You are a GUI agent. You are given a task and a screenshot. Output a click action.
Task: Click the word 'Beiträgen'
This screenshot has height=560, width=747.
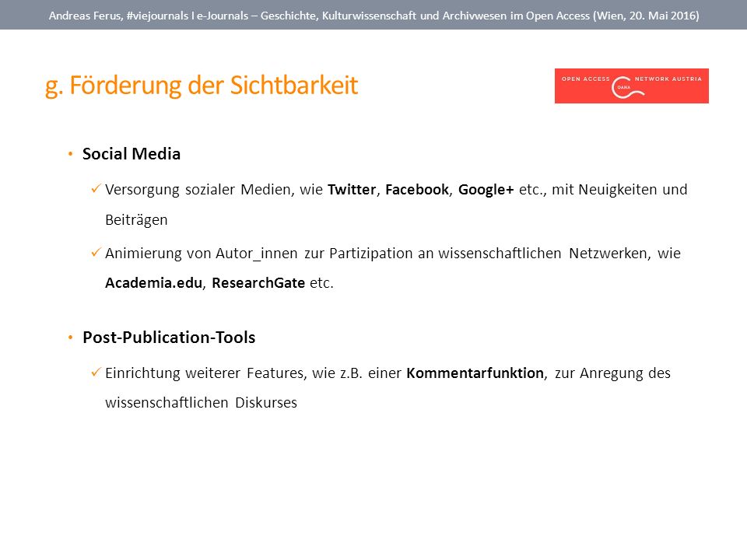click(x=136, y=220)
